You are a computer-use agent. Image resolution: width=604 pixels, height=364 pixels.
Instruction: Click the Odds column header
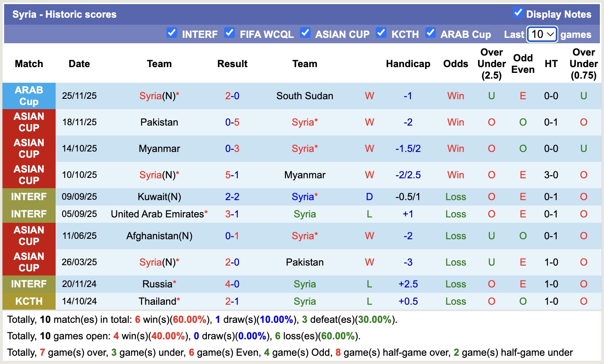455,64
